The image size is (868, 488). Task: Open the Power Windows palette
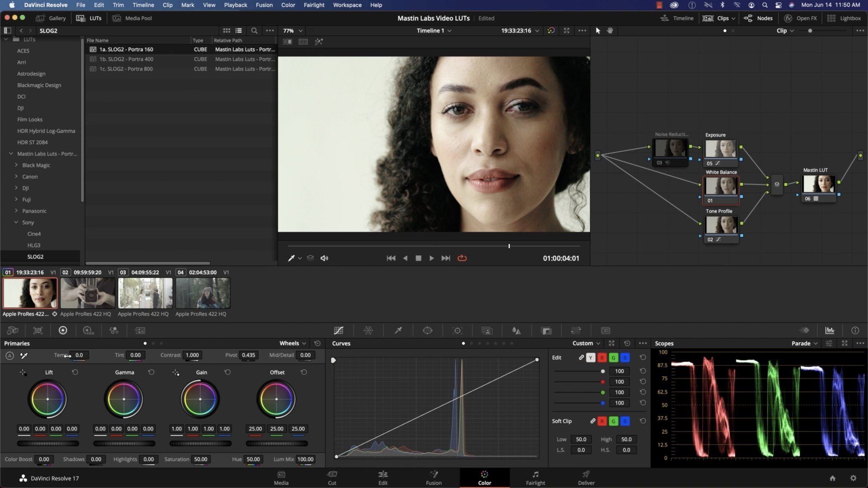point(427,330)
